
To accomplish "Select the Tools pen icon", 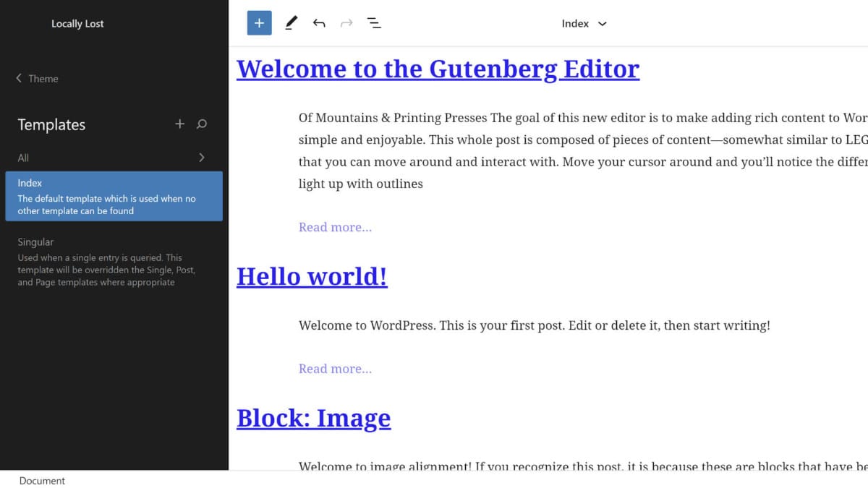I will pyautogui.click(x=291, y=23).
